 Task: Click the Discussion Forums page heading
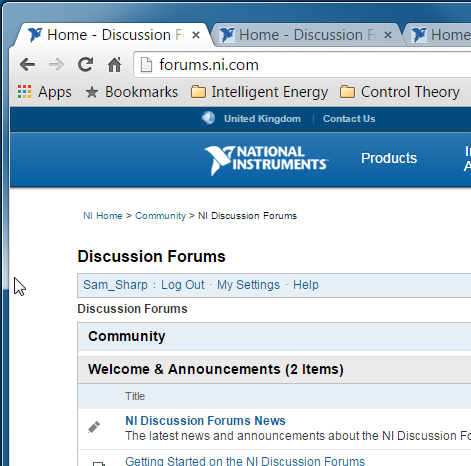coord(151,257)
